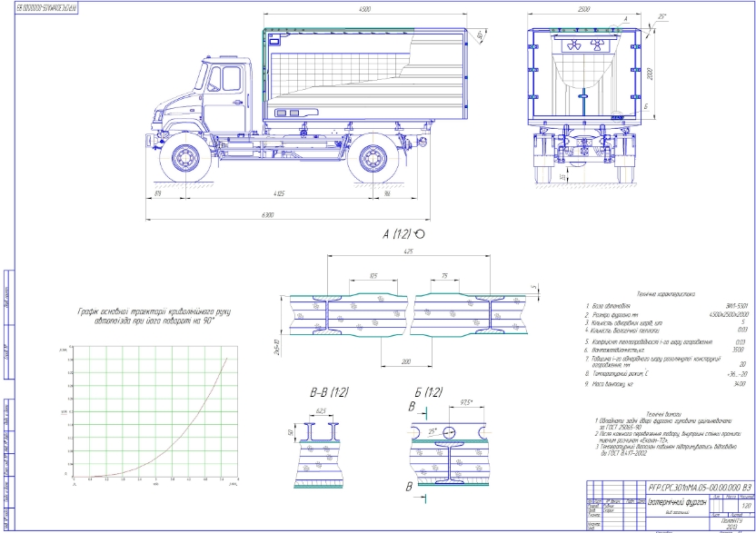
Task: Click the 3500 load capacity value
Action: 738,350
